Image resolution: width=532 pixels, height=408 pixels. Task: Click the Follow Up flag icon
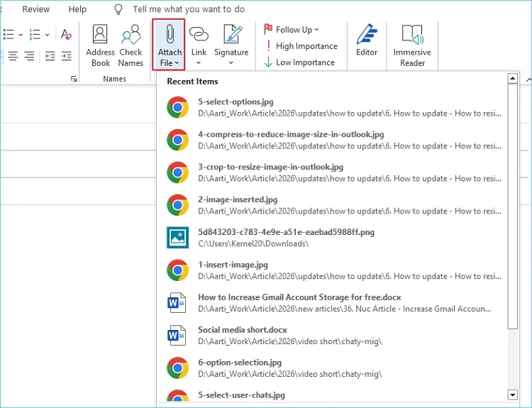pyautogui.click(x=268, y=29)
